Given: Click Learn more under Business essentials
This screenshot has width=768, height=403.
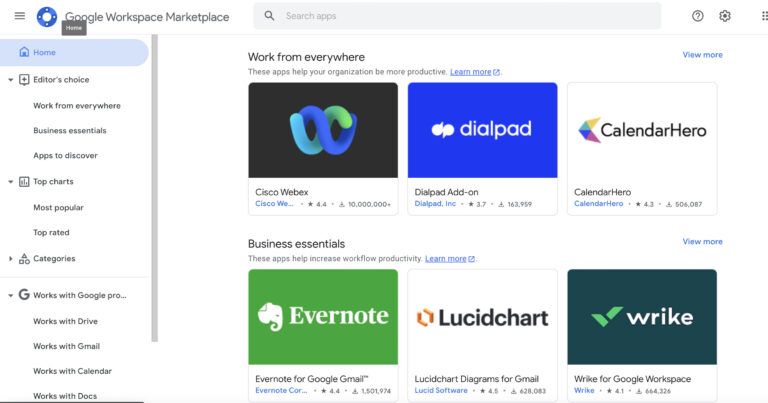Looking at the screenshot, I should click(445, 259).
